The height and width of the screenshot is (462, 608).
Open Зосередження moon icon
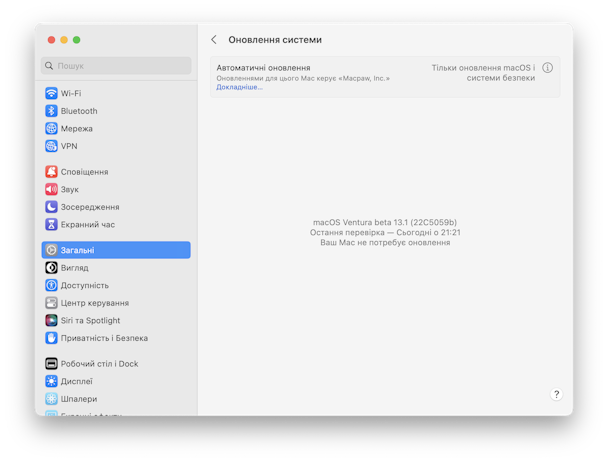[x=51, y=207]
